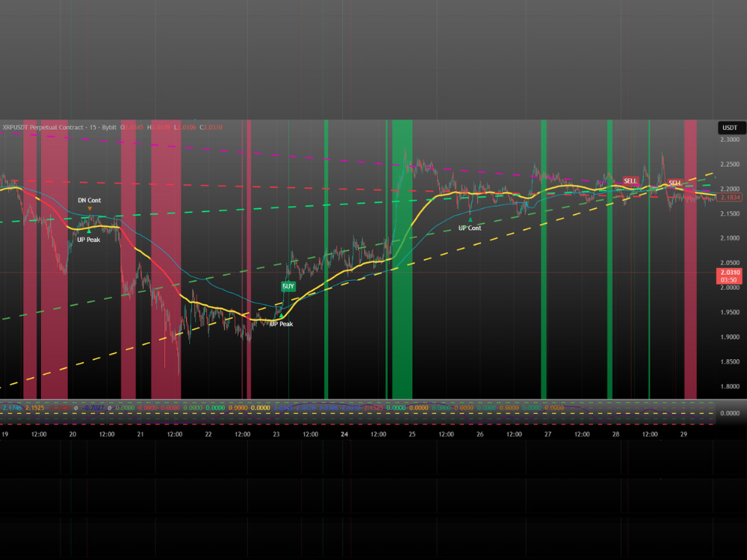This screenshot has width=747, height=560.
Task: Click the 1.8000 price axis level
Action: (x=730, y=387)
